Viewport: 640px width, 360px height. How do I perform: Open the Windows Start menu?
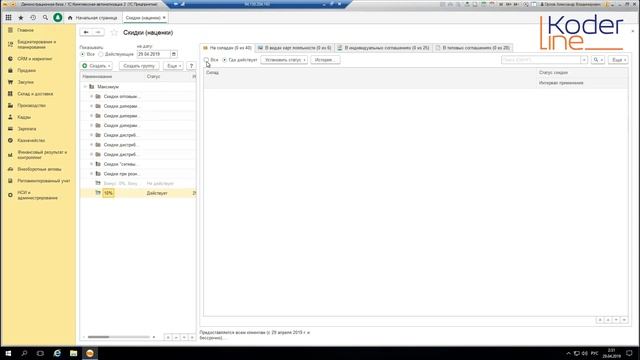[8, 353]
